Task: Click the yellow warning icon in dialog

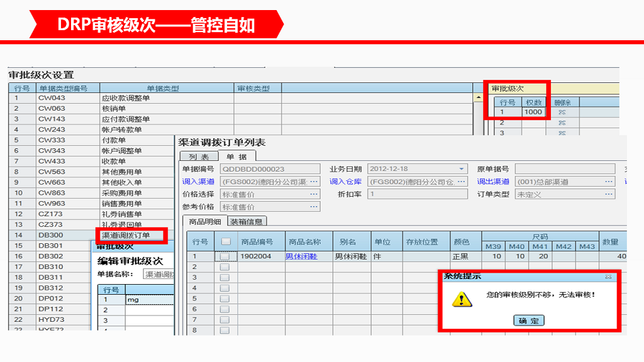Action: pos(462,299)
